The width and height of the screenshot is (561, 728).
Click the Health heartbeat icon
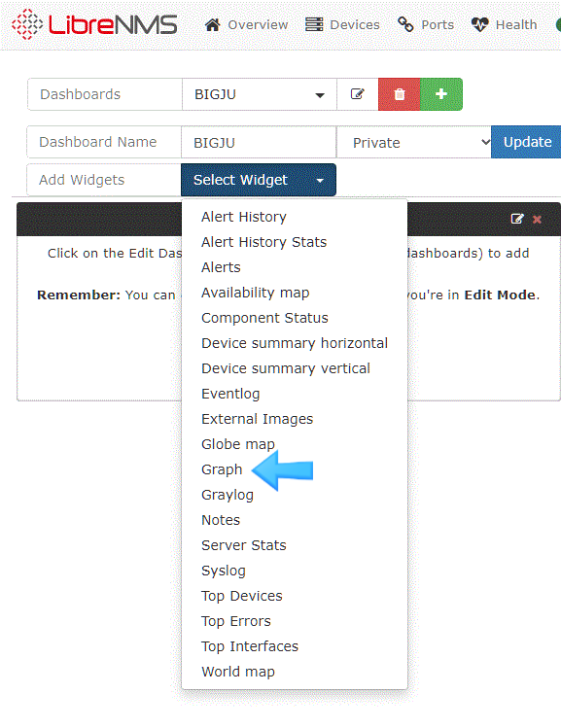coord(479,24)
